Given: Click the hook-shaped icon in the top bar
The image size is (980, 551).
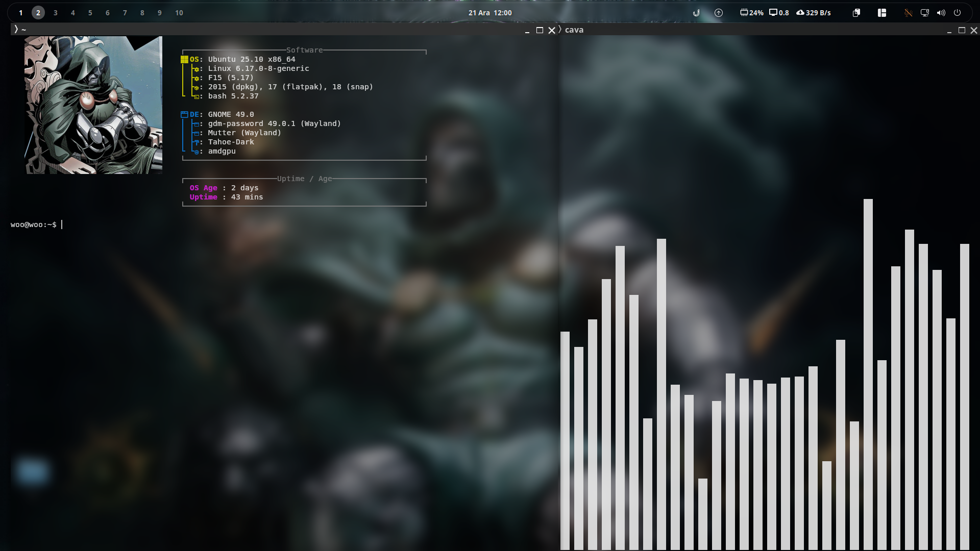Looking at the screenshot, I should pos(696,13).
